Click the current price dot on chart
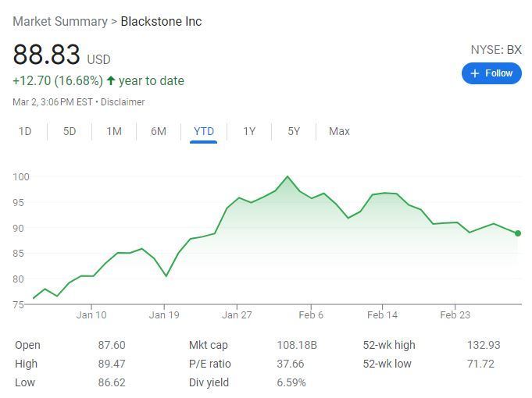 [x=518, y=233]
